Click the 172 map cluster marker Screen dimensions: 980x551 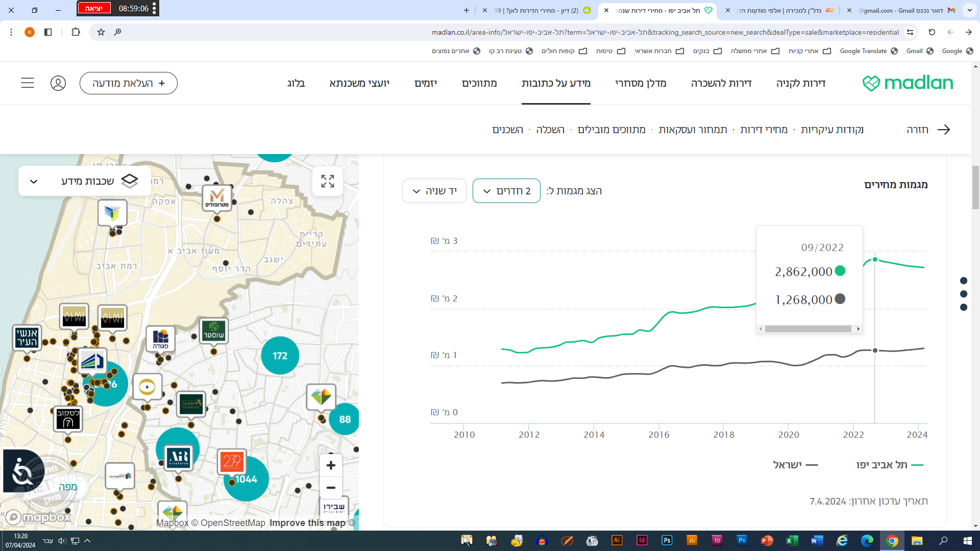pos(280,356)
